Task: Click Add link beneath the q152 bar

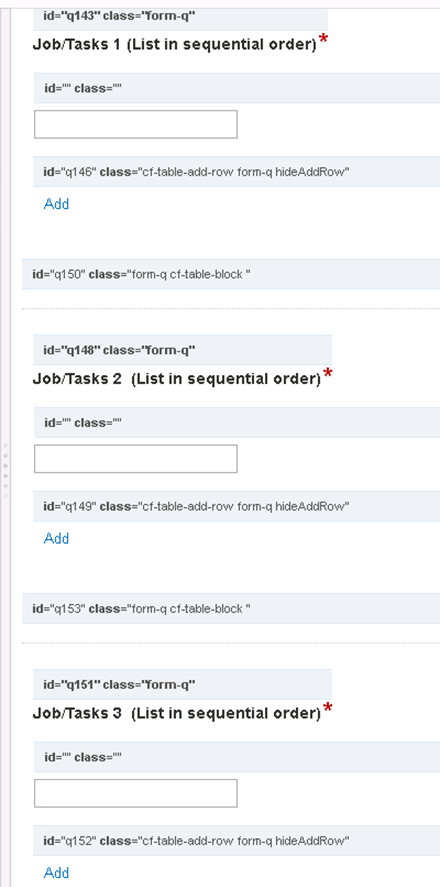Action: point(57,872)
